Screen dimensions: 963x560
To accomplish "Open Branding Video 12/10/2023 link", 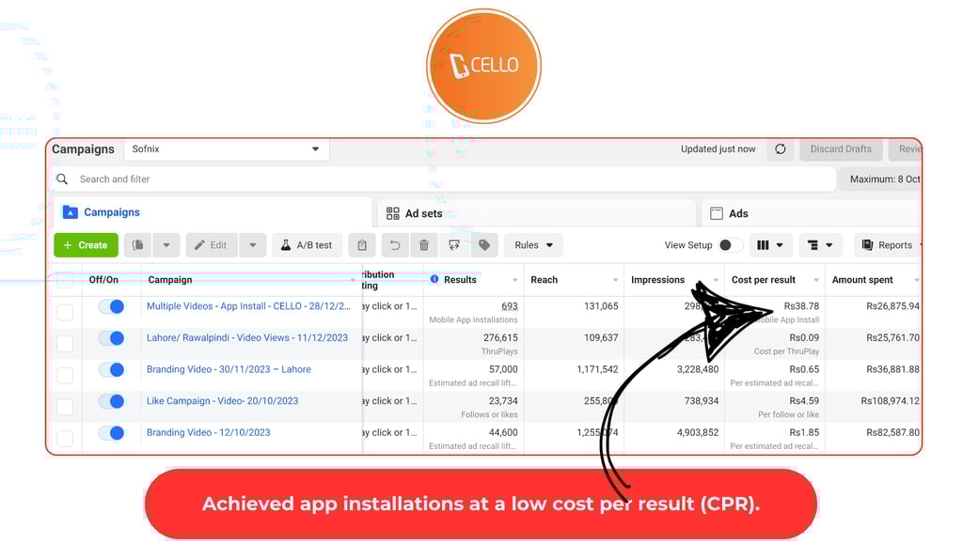I will (208, 432).
